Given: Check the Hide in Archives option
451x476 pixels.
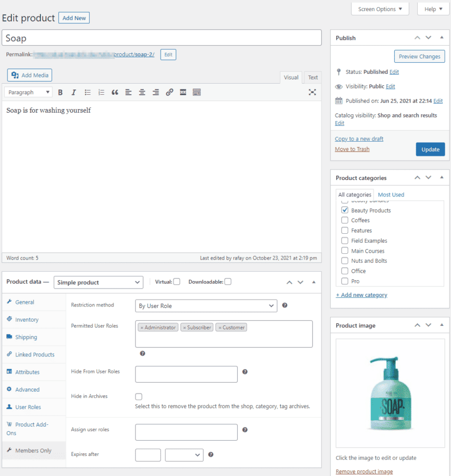Looking at the screenshot, I should tap(138, 396).
